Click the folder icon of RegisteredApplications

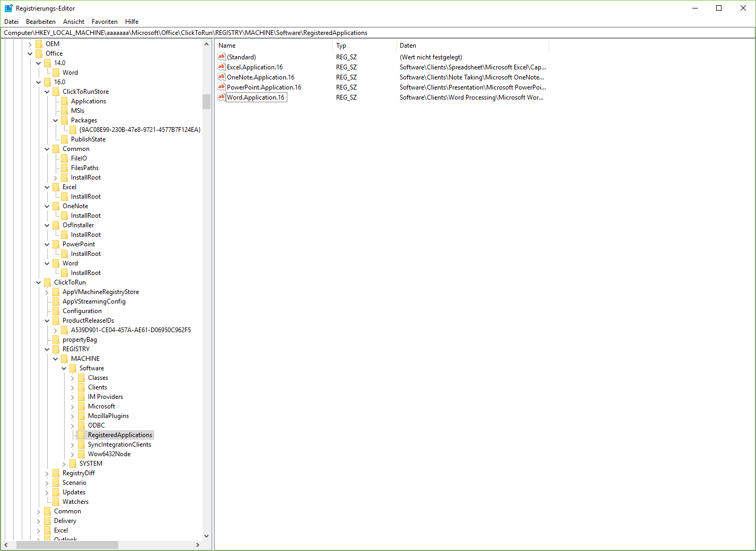[x=81, y=435]
